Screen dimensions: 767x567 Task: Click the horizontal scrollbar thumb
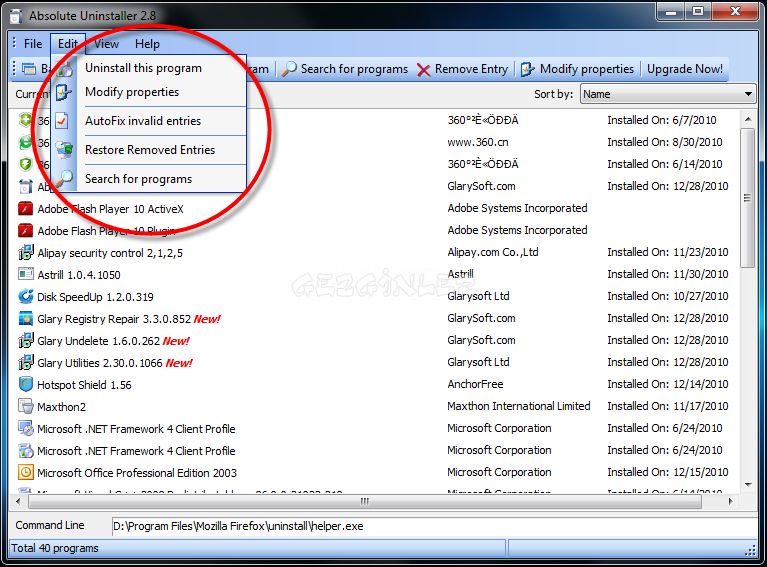pos(365,501)
